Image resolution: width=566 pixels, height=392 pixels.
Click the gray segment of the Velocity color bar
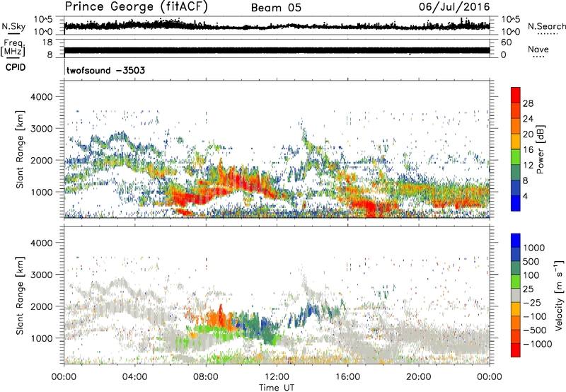[x=516, y=296]
